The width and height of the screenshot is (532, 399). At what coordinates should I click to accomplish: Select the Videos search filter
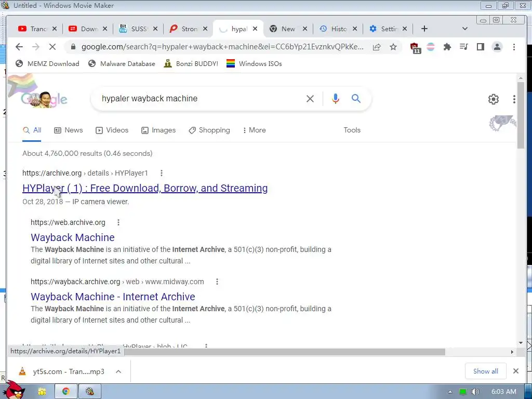(x=112, y=130)
